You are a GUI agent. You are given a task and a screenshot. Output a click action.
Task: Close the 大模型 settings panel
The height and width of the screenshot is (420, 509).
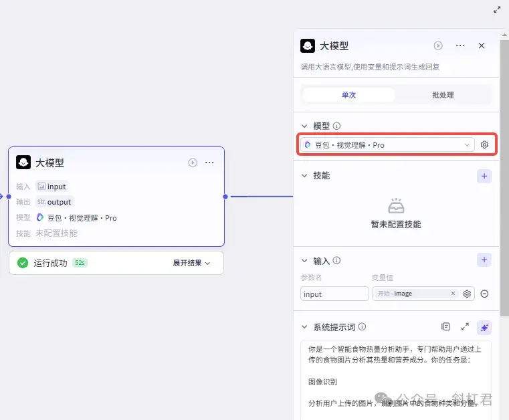pyautogui.click(x=482, y=45)
